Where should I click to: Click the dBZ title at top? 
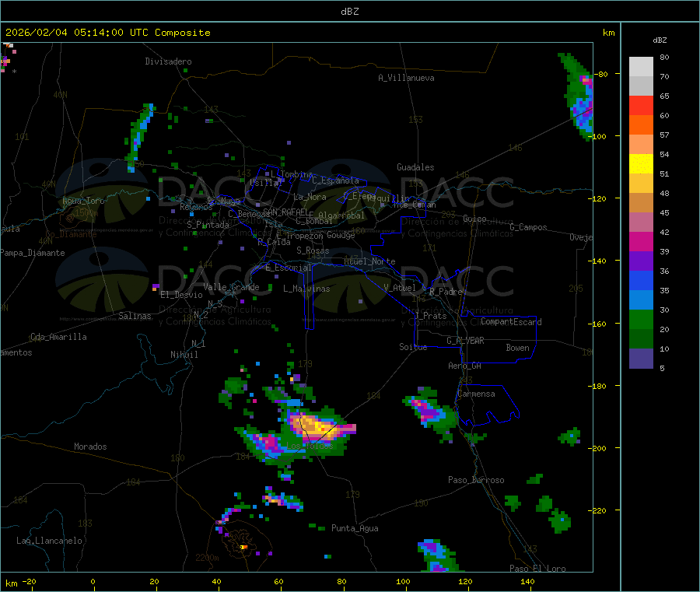coord(349,12)
